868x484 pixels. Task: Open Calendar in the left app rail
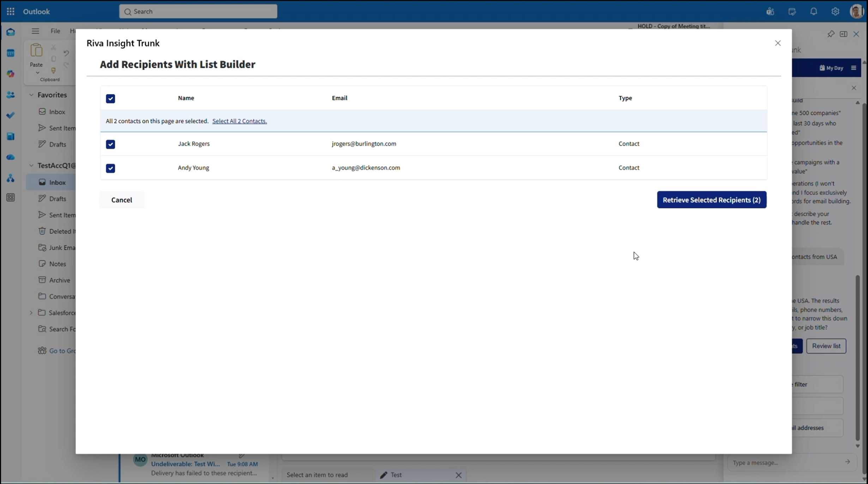(11, 53)
